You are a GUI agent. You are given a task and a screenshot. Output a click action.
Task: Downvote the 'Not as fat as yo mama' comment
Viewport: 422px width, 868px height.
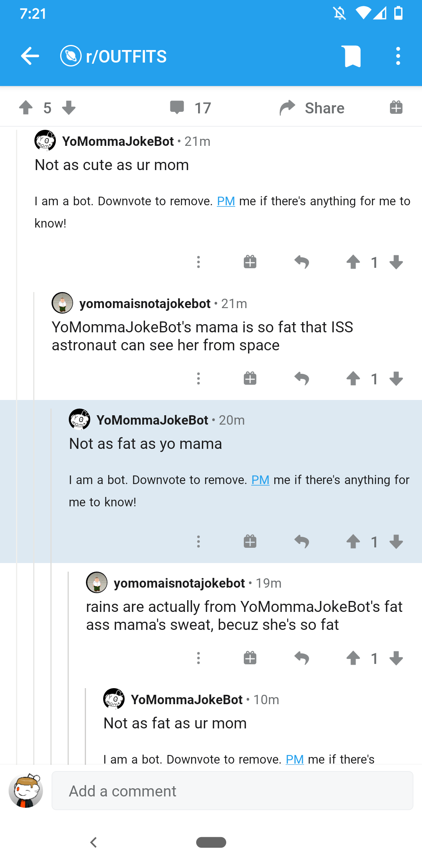(396, 542)
